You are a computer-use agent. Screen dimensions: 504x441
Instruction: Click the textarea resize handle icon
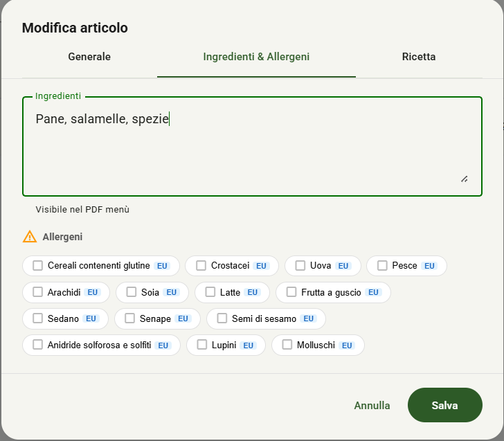tap(464, 179)
